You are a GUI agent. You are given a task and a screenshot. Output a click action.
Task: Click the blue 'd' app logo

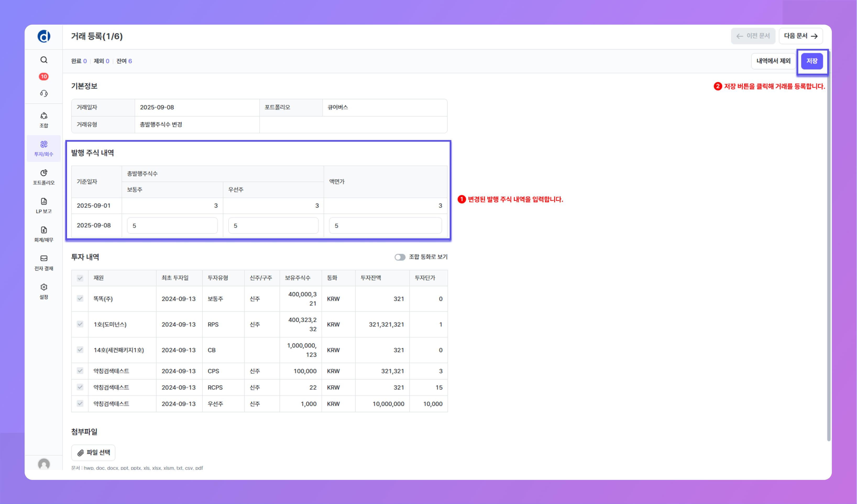point(44,36)
